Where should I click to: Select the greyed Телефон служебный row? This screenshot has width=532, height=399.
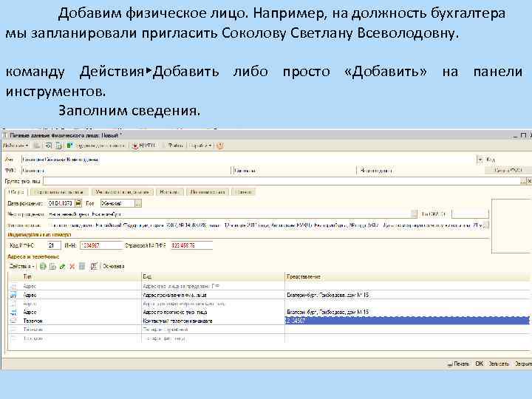pos(269,330)
